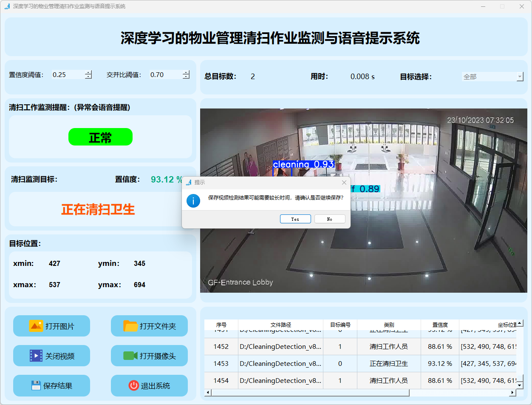Click the red power icon on 退出系统
532x405 pixels.
[x=134, y=385]
